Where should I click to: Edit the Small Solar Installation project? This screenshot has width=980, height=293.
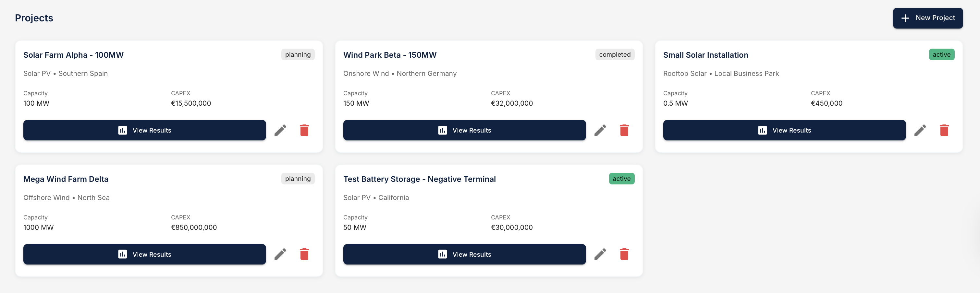(920, 130)
